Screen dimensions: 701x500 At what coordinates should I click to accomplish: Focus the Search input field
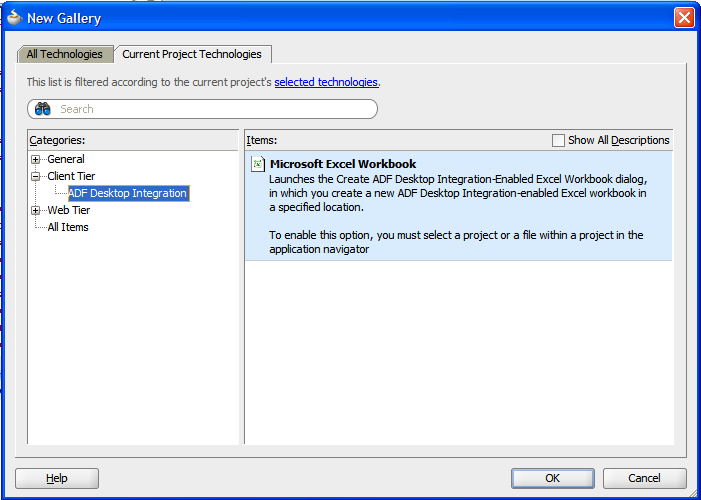tap(215, 109)
